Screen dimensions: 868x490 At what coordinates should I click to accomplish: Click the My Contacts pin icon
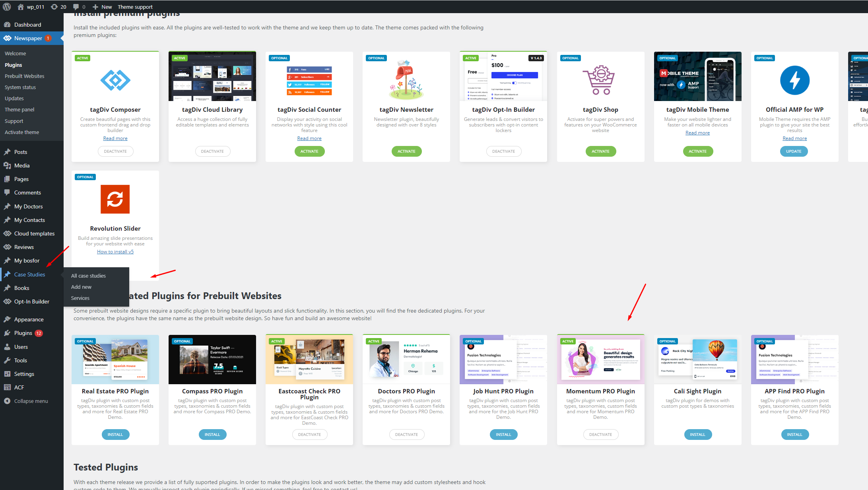pyautogui.click(x=7, y=220)
